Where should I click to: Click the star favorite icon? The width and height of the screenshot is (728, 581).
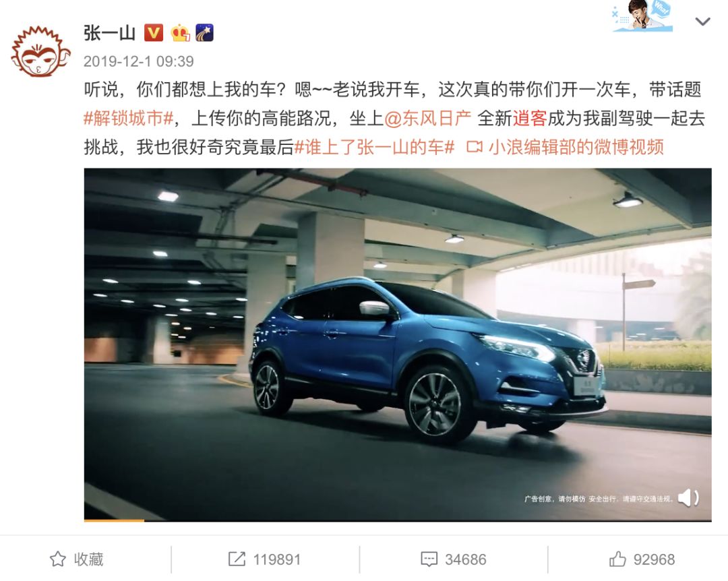click(x=57, y=559)
